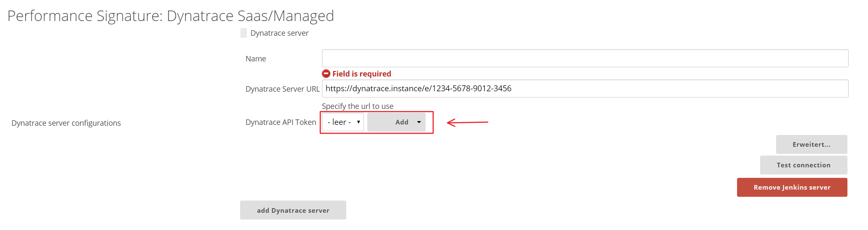Click the 'Dynatrace server' block title
Image resolution: width=868 pixels, height=230 pixels.
point(279,33)
